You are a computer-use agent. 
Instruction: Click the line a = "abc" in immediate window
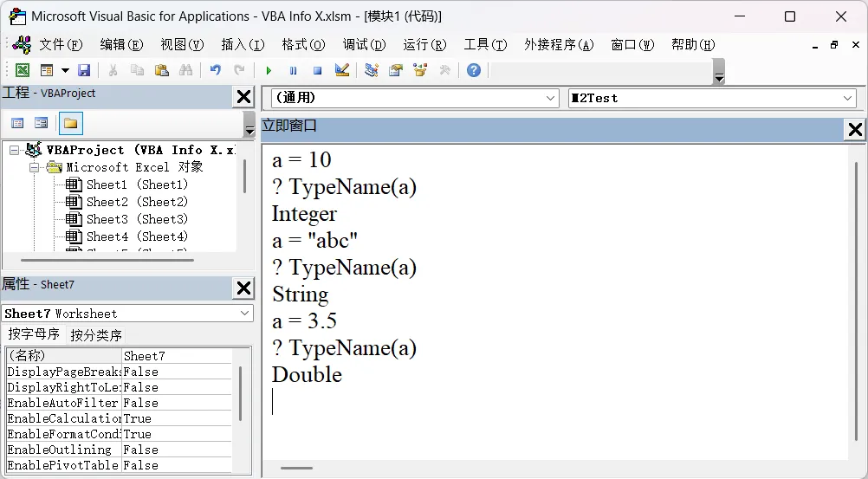(x=315, y=240)
